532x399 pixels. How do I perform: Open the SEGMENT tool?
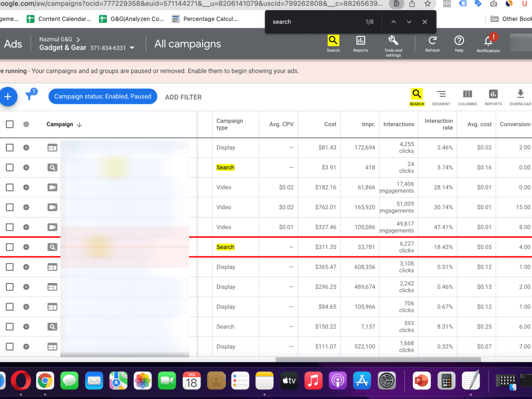click(441, 97)
